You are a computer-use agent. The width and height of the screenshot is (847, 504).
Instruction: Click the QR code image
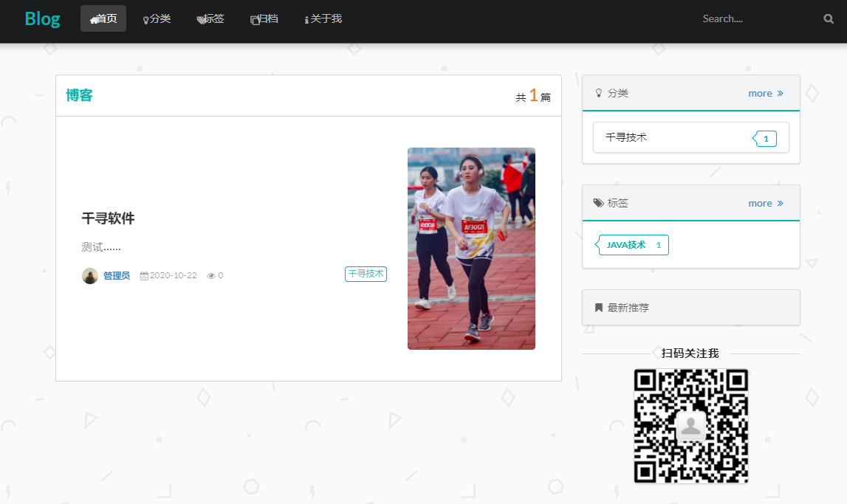[691, 426]
